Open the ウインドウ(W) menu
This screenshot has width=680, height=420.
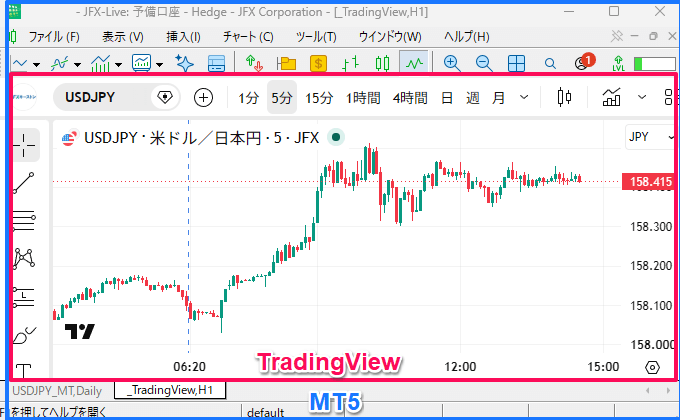[x=390, y=37]
